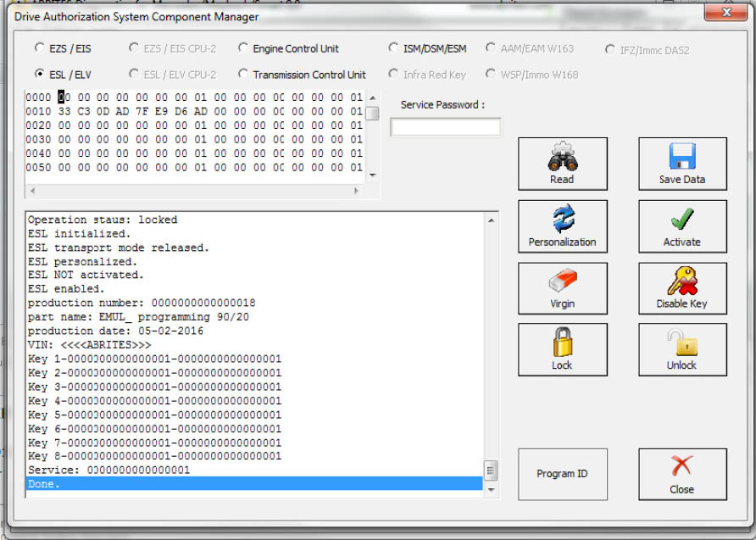The width and height of the screenshot is (756, 540).
Task: Select the EZS / EIS radio button
Action: (40, 49)
